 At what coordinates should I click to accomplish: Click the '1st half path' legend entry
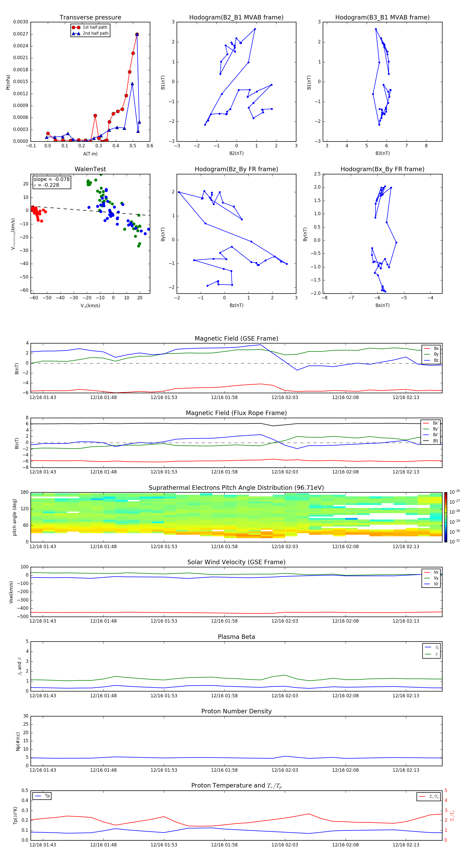click(90, 27)
